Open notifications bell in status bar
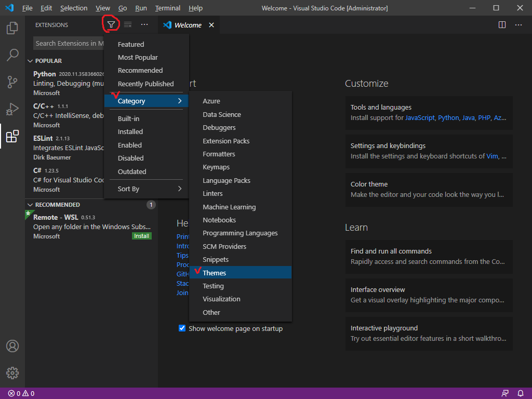This screenshot has width=532, height=399. coord(521,393)
